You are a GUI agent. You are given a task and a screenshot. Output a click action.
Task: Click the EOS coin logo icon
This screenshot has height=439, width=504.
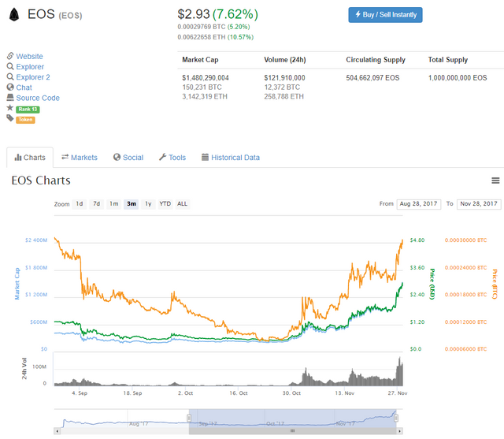(x=14, y=15)
